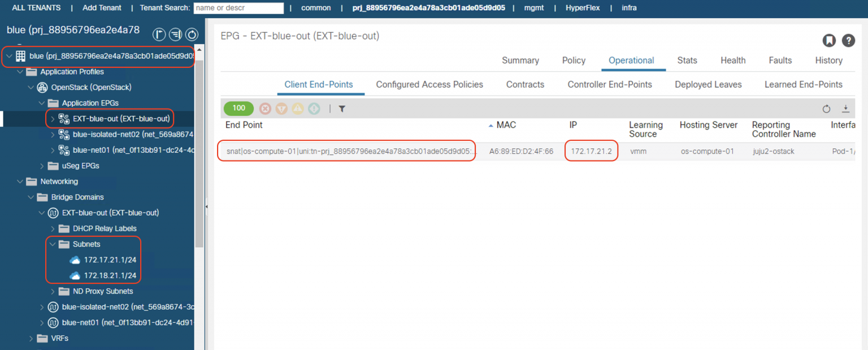Screen dimensions: 868x350
Task: Open help with the question mark icon
Action: click(x=848, y=40)
